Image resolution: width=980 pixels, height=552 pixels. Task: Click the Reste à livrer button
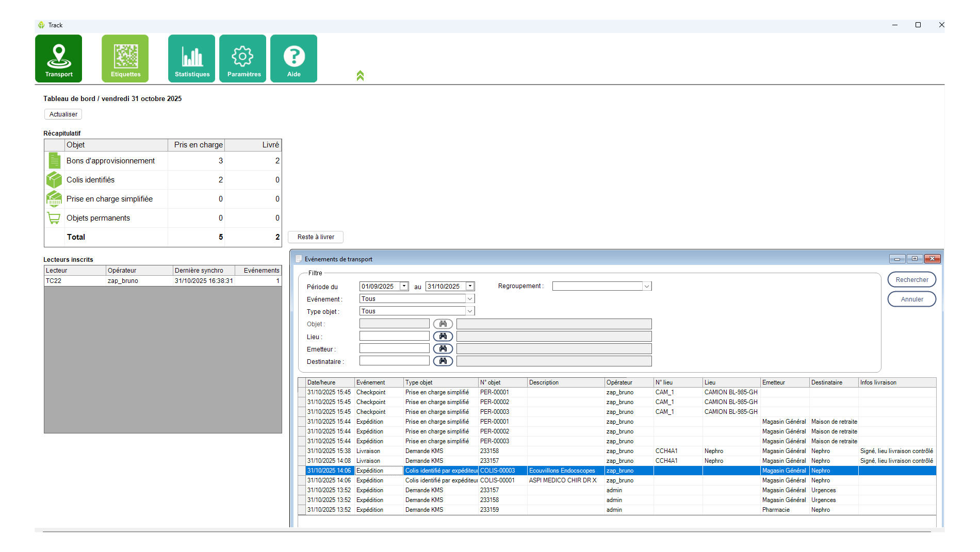coord(316,237)
